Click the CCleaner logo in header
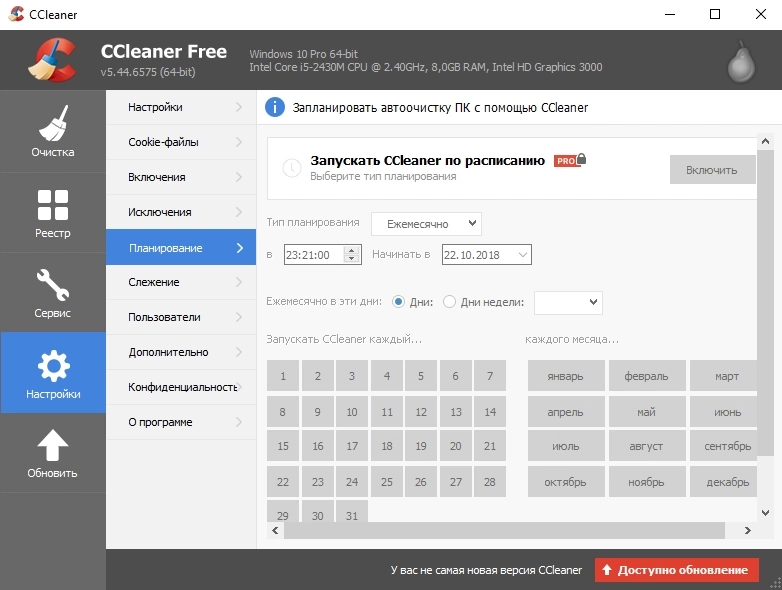Image resolution: width=782 pixels, height=590 pixels. click(x=52, y=60)
